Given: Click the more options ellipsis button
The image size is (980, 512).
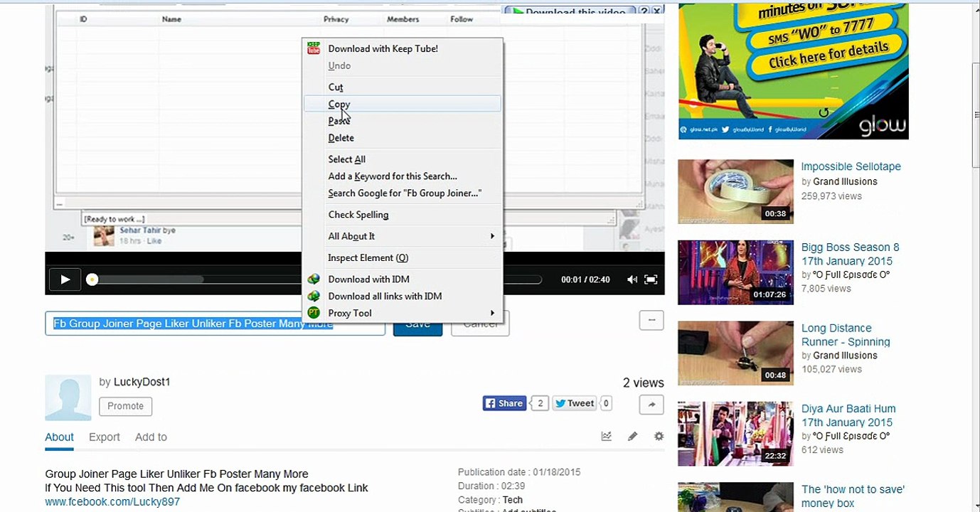Looking at the screenshot, I should 651,320.
